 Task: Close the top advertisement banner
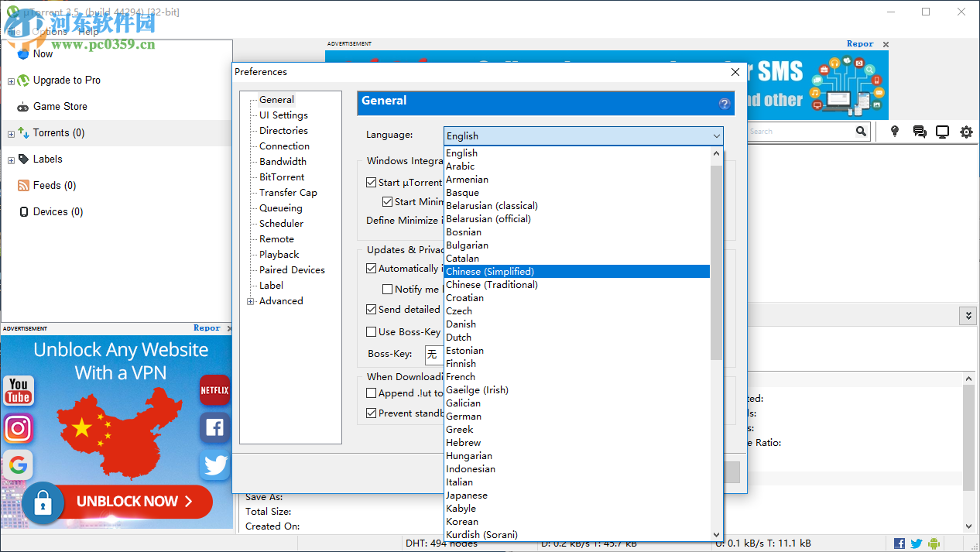tap(886, 45)
